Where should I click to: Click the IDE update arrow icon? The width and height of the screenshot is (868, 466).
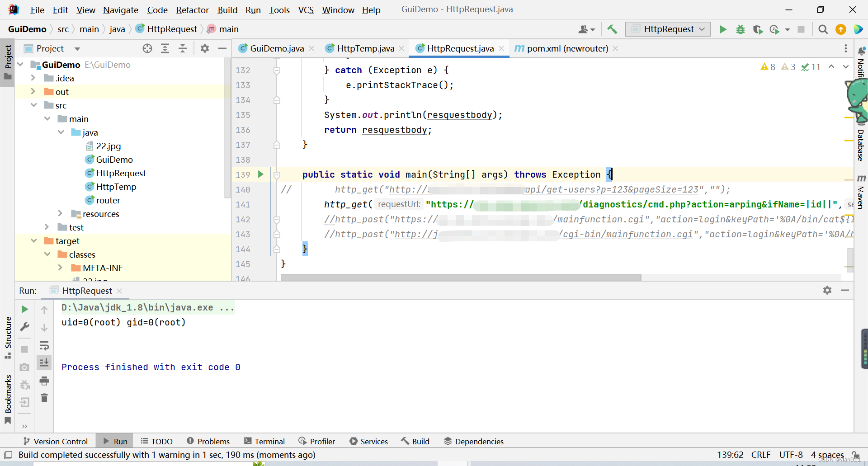(841, 29)
